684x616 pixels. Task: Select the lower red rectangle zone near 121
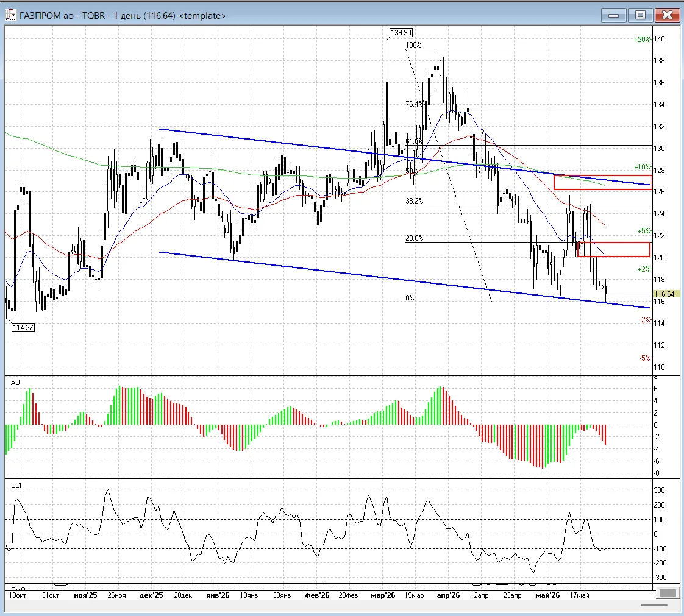coord(614,249)
